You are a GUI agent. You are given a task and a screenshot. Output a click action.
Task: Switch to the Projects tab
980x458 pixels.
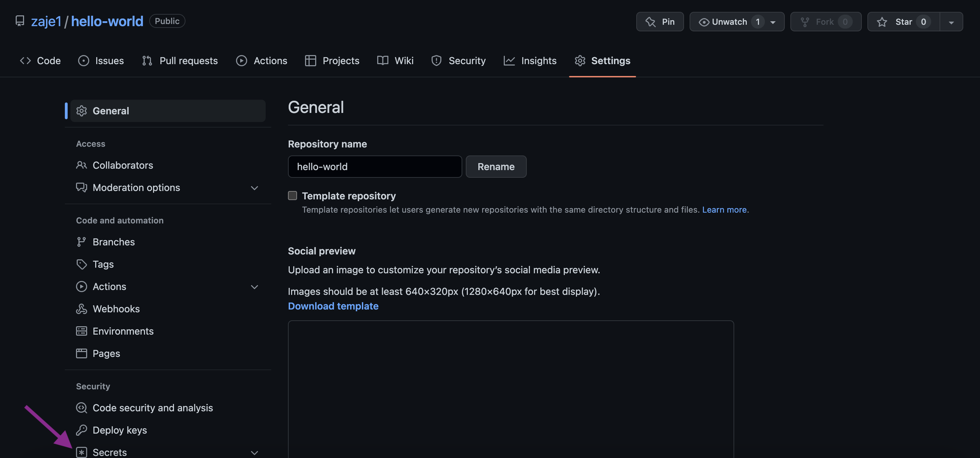tap(332, 61)
